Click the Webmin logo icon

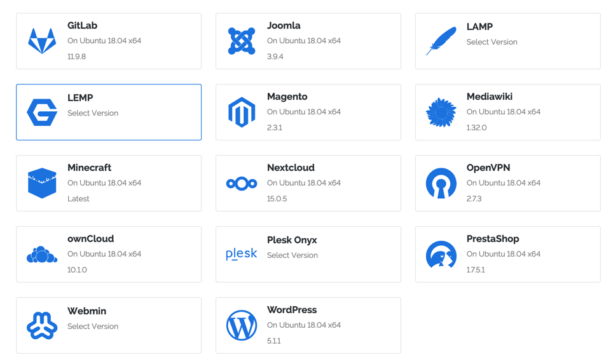point(42,325)
